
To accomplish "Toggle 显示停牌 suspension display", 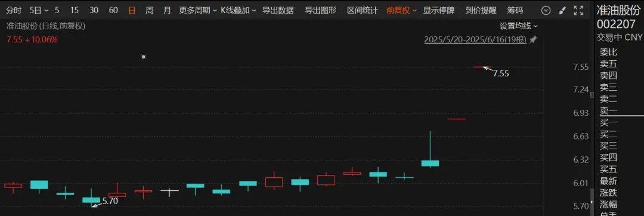I will tap(439, 11).
